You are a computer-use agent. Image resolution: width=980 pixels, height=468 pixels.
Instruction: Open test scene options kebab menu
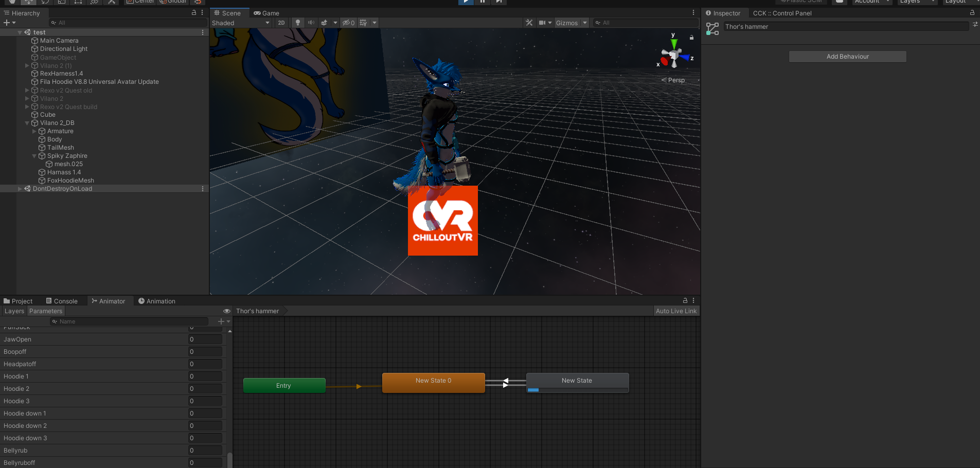203,32
